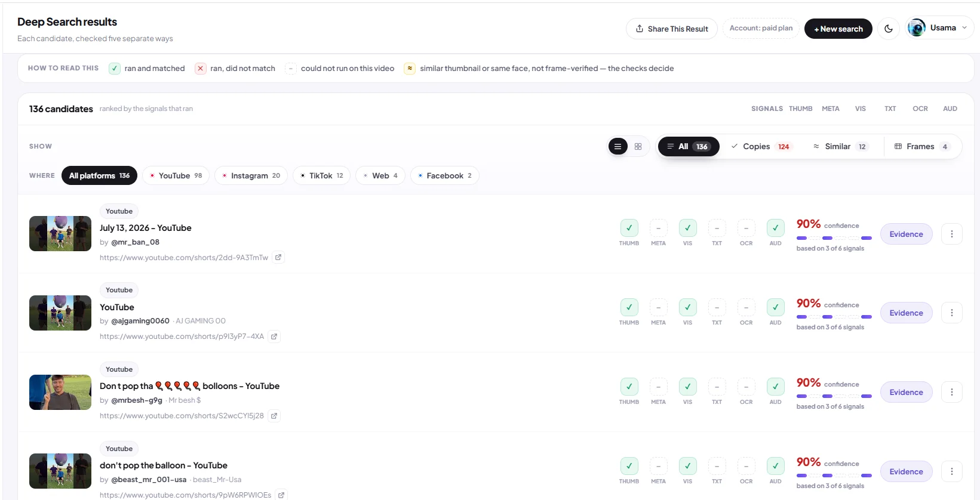This screenshot has width=980, height=500.
Task: Click AUD check icon in mrbesh-g9g row
Action: 775,387
